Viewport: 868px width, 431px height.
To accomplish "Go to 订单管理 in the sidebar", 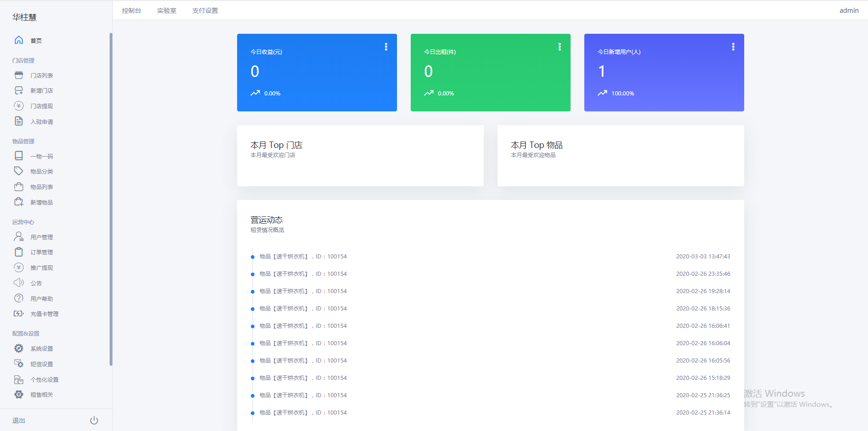I will point(42,252).
